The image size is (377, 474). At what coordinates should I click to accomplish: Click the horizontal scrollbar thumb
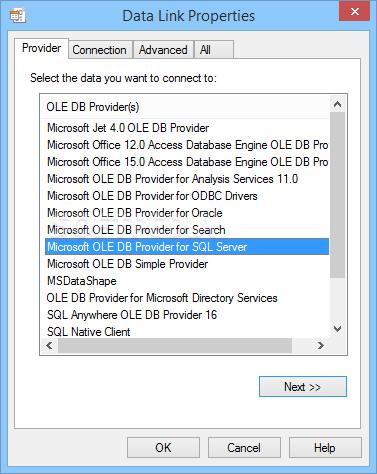pos(175,346)
